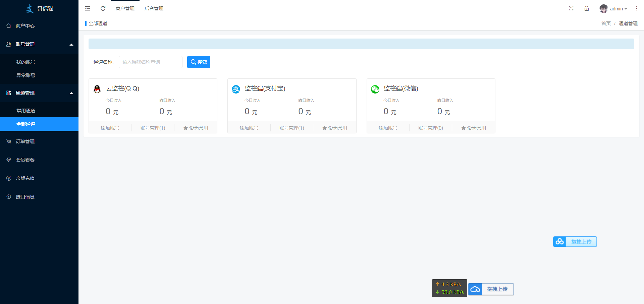Click the 奇偶猫 logo icon
Image resolution: width=644 pixels, height=304 pixels.
pyautogui.click(x=30, y=9)
